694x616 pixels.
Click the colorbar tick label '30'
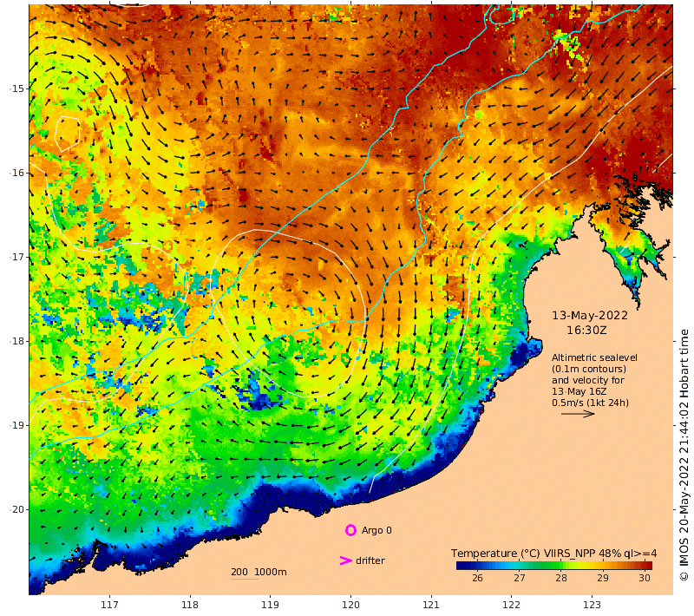pos(645,578)
